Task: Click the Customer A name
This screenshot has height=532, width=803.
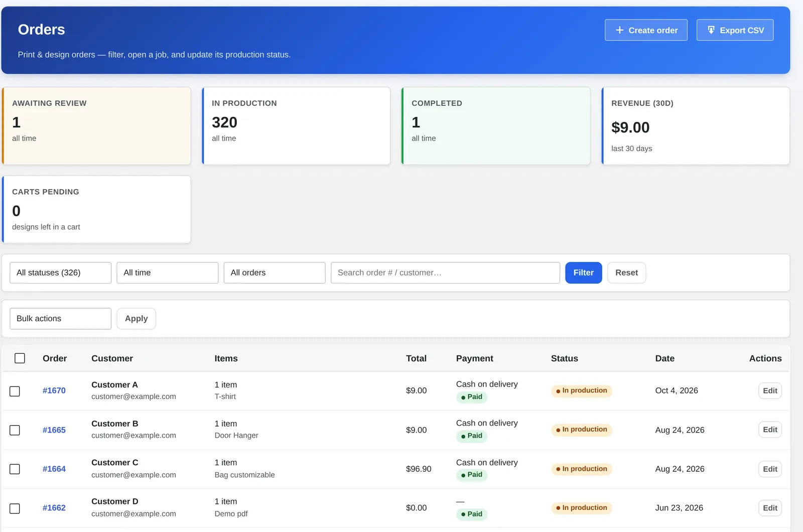Action: [114, 385]
